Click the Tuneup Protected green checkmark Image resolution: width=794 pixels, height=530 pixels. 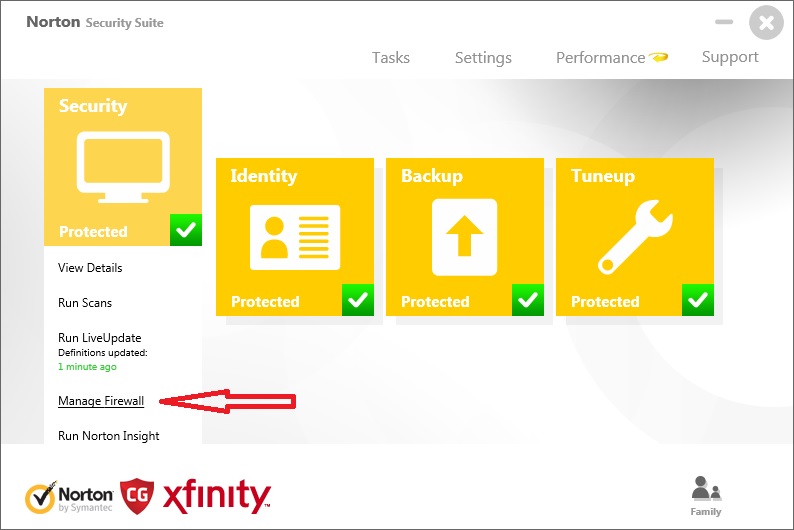pyautogui.click(x=697, y=300)
